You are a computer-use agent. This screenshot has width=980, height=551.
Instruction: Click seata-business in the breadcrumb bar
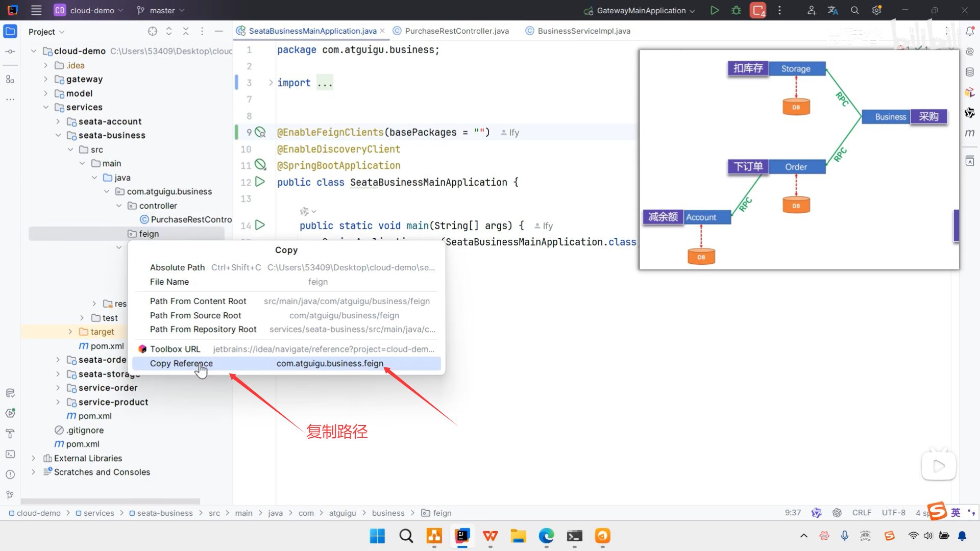pyautogui.click(x=164, y=513)
